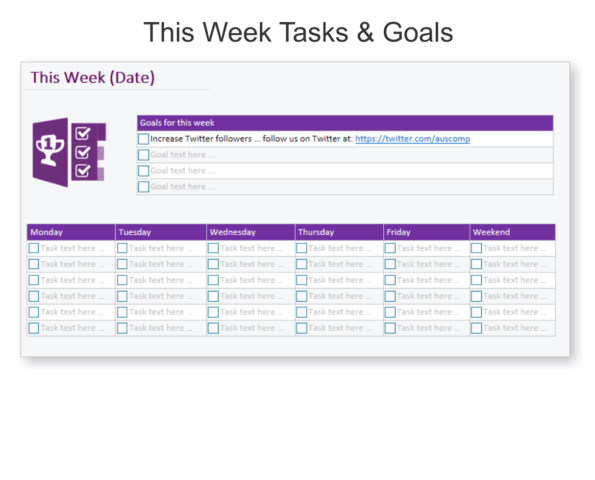Screen dimensions: 595x480
Task: Tick the last goal's checkbox
Action: tap(143, 187)
